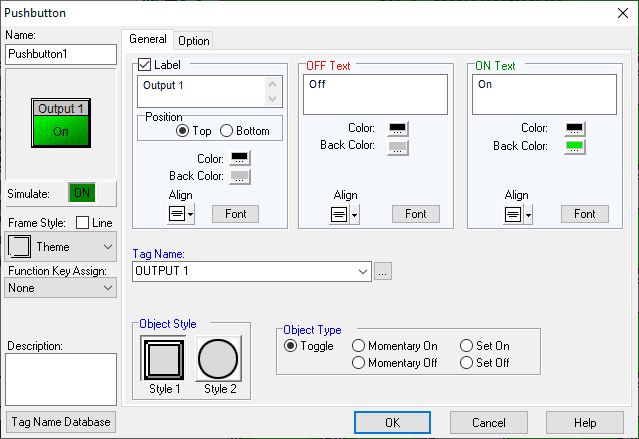Open the Function Key Assign dropdown
Viewport: 639px width, 439px height.
[61, 288]
